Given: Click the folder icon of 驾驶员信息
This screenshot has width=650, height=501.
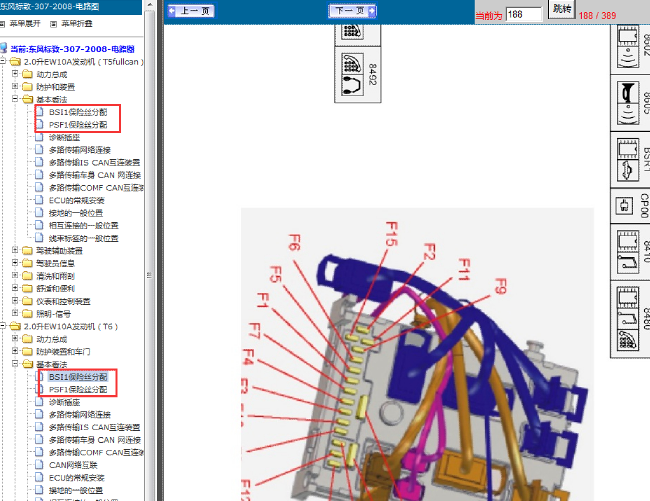Looking at the screenshot, I should coord(28,263).
